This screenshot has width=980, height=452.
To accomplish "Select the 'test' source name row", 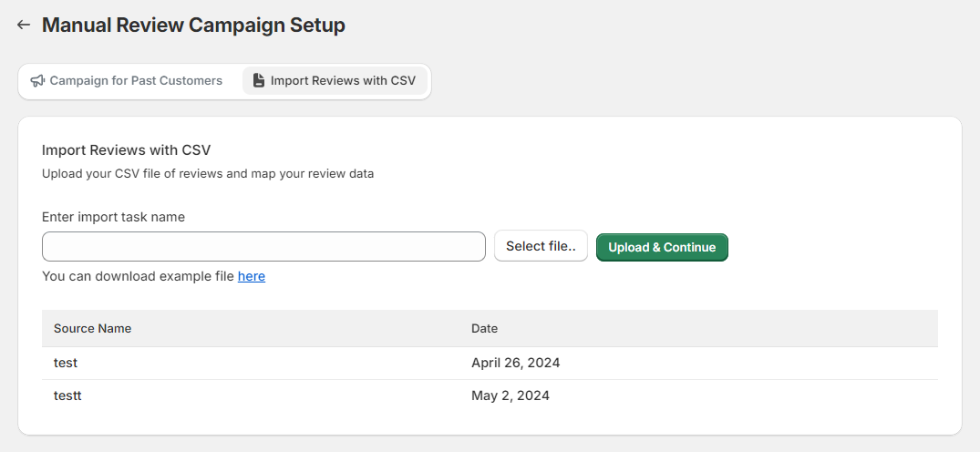I will click(66, 363).
